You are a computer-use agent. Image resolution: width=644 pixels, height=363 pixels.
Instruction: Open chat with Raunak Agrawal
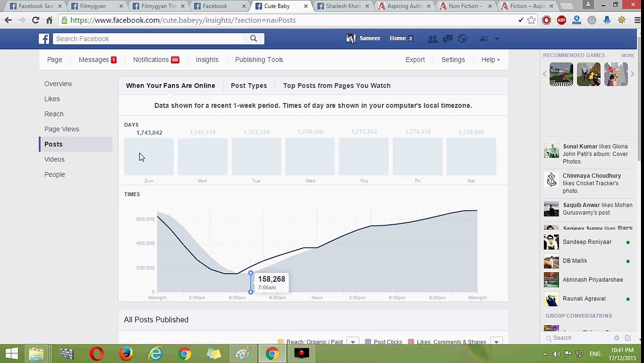click(x=587, y=298)
